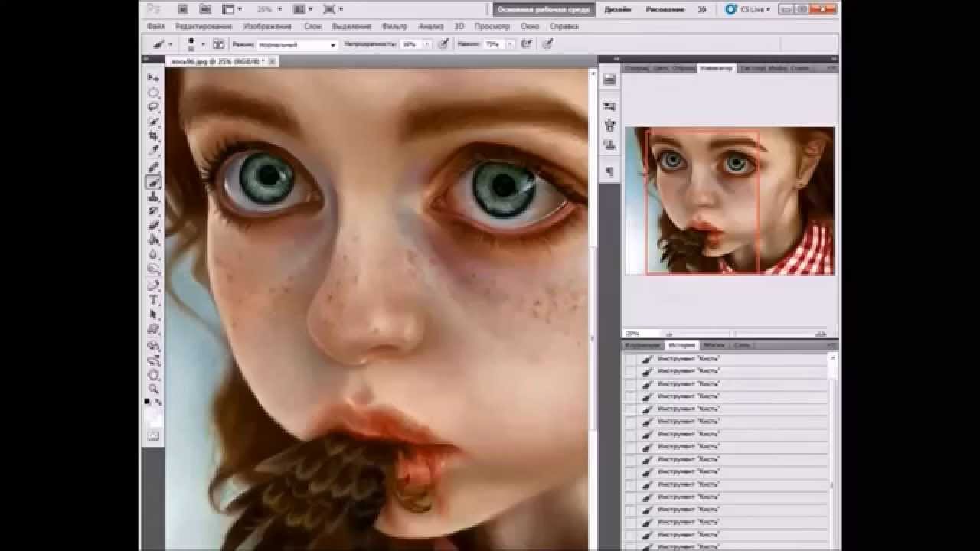Toggle the brush panel icon in options bar
Image resolution: width=980 pixels, height=551 pixels.
pos(218,44)
